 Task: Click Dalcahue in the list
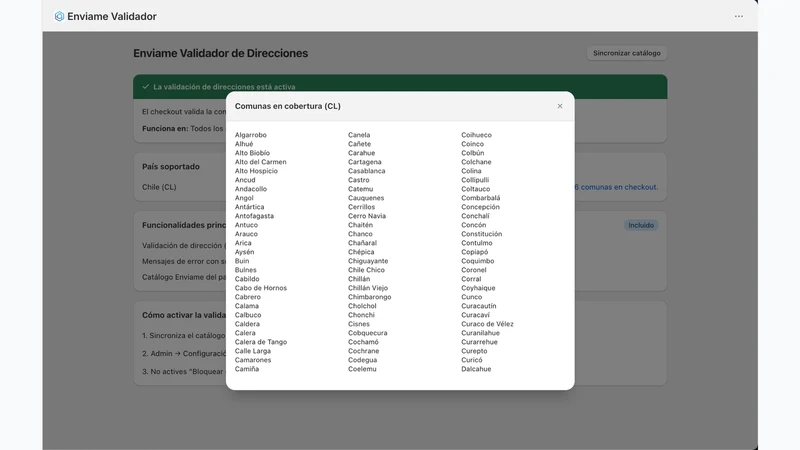(x=476, y=369)
